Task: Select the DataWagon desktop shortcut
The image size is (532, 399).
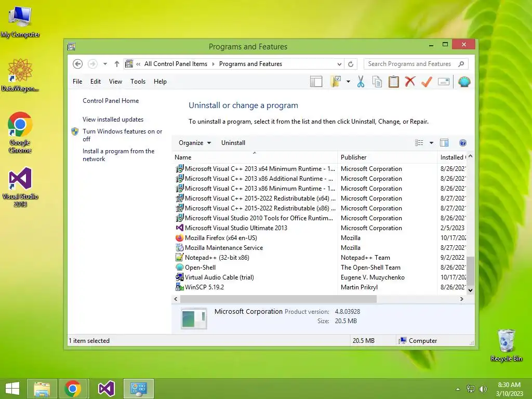Action: (x=20, y=75)
